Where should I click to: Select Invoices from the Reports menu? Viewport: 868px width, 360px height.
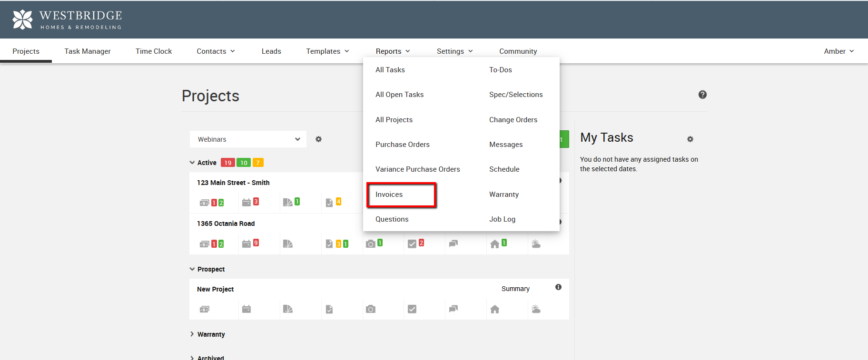389,195
